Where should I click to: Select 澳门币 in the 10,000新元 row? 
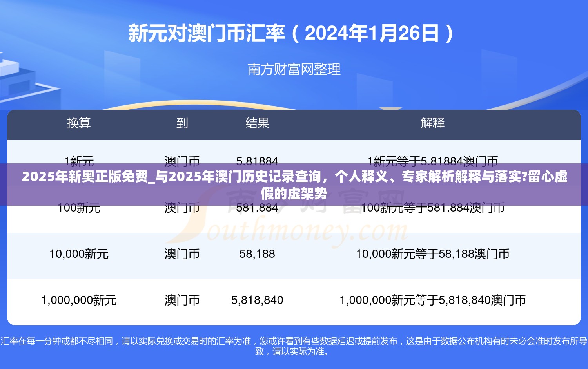tap(182, 254)
